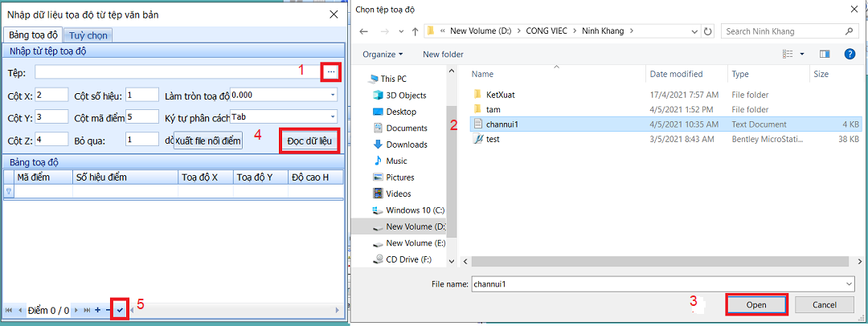Switch to the Tuỳ chọn tab

[89, 35]
